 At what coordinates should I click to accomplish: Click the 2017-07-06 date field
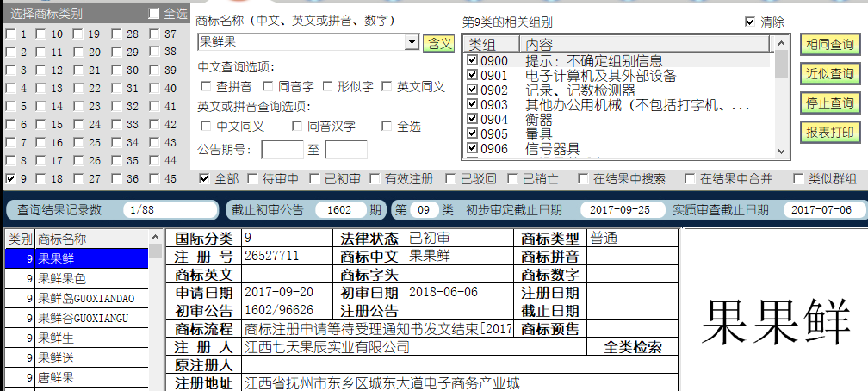pos(824,210)
